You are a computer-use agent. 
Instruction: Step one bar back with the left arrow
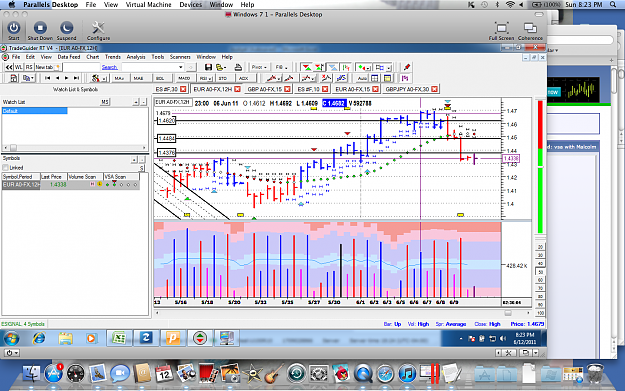pos(57,78)
